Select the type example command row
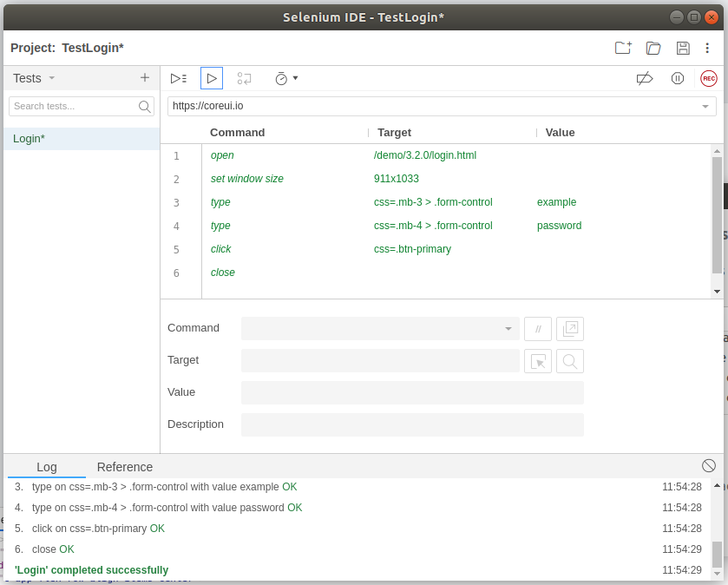The height and width of the screenshot is (585, 728). coord(436,202)
